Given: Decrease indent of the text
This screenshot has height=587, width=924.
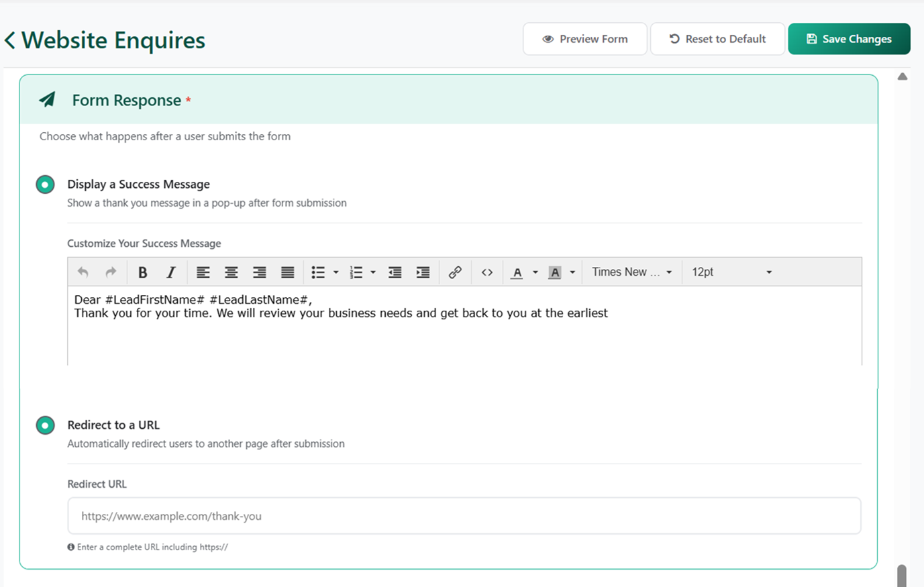Looking at the screenshot, I should tap(395, 272).
